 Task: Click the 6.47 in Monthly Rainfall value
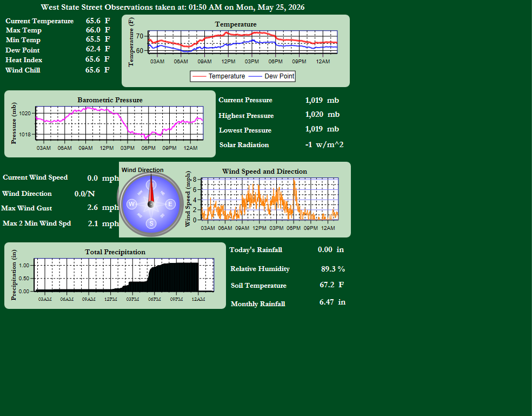[x=332, y=302]
